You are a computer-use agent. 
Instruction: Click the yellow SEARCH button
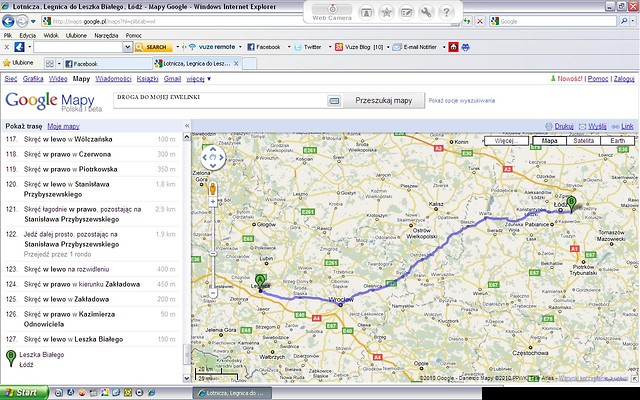[x=153, y=47]
